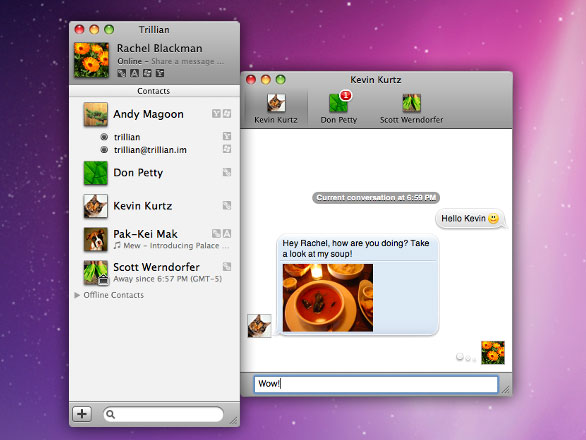Viewport: 586px width, 440px height.
Task: Click the red unread badge on Don Petty's tab
Action: pos(346,95)
